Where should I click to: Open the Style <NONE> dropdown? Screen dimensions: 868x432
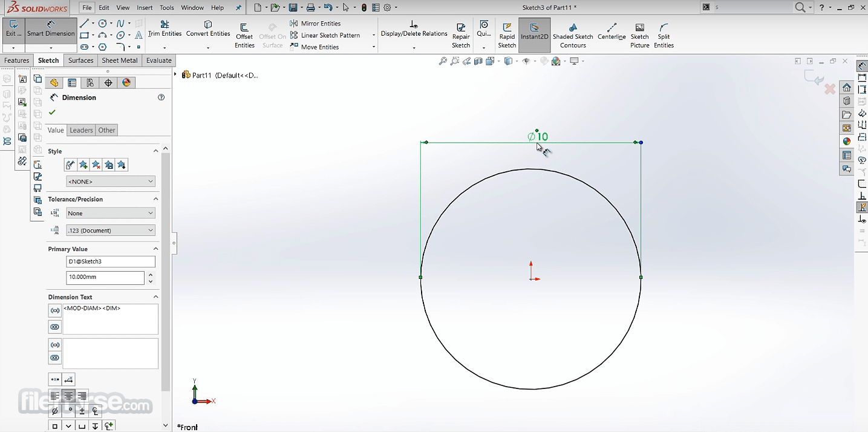coord(111,182)
